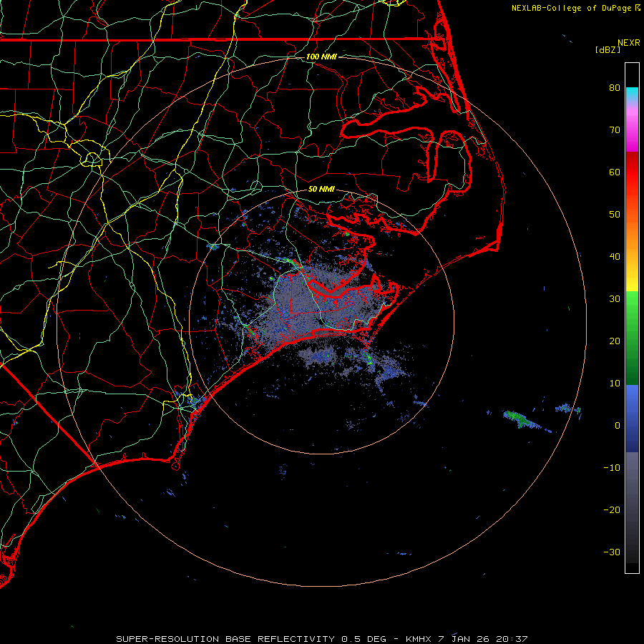Select the -10 value on the dBZ scale
This screenshot has width=644, height=644.
pyautogui.click(x=612, y=468)
